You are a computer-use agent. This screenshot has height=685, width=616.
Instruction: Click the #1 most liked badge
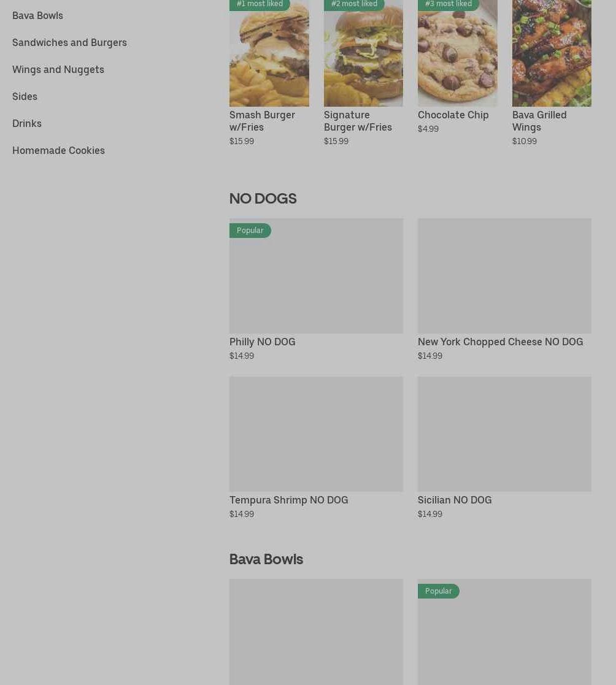click(260, 4)
